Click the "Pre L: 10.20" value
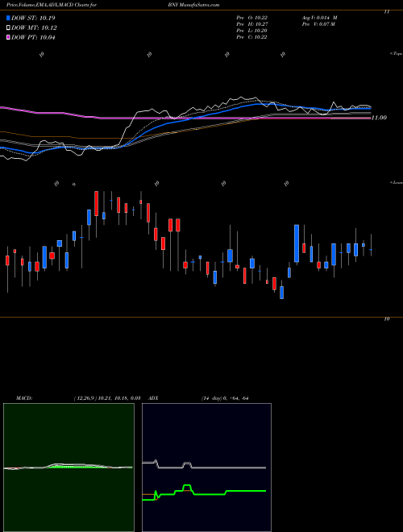The image size is (403, 532). [x=251, y=31]
